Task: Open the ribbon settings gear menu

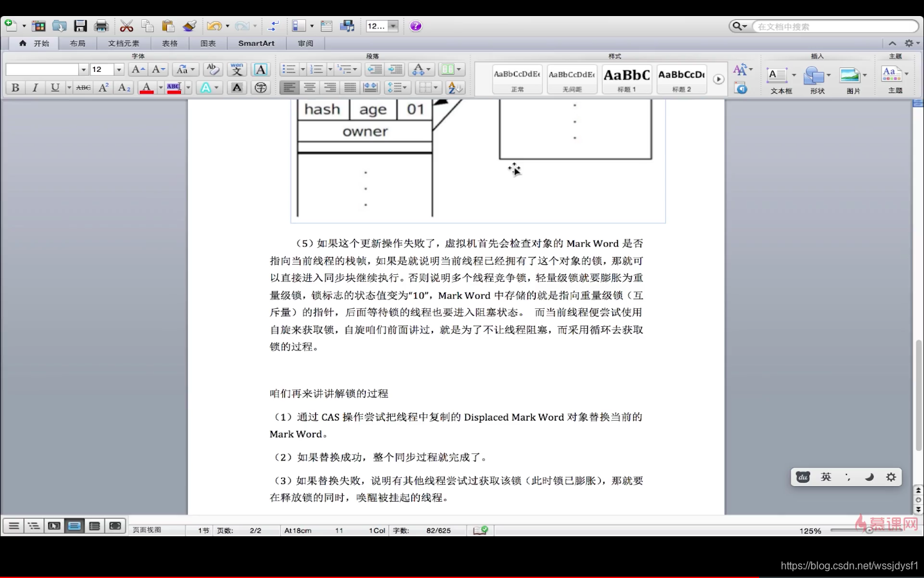Action: (x=911, y=43)
